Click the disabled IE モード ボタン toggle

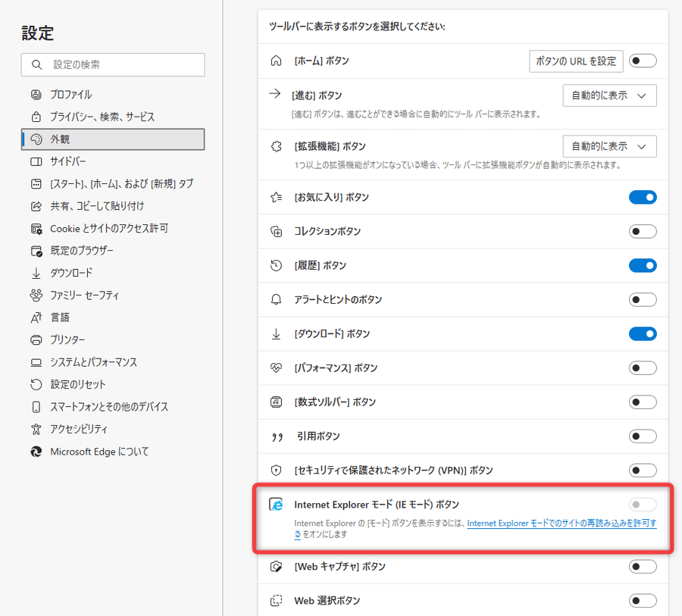tap(643, 505)
